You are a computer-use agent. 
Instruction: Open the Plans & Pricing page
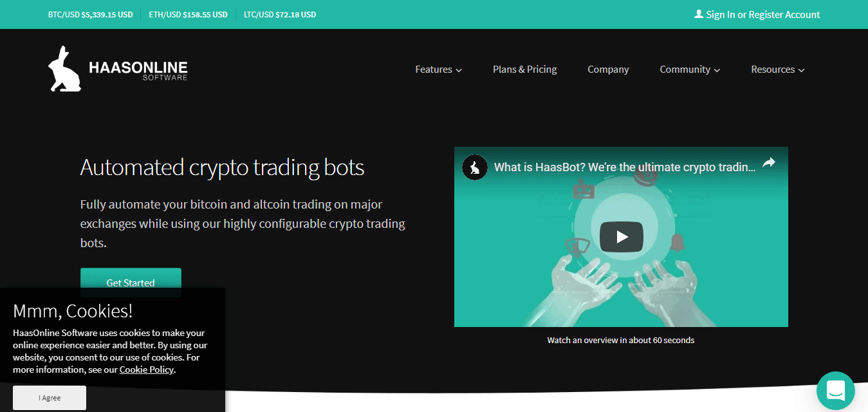tap(525, 70)
